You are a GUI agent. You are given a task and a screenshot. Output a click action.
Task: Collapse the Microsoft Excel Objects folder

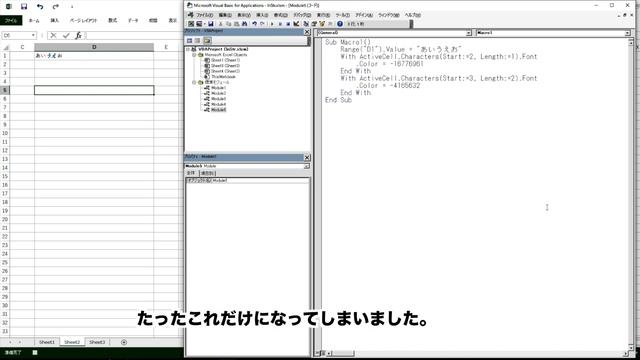click(x=194, y=55)
